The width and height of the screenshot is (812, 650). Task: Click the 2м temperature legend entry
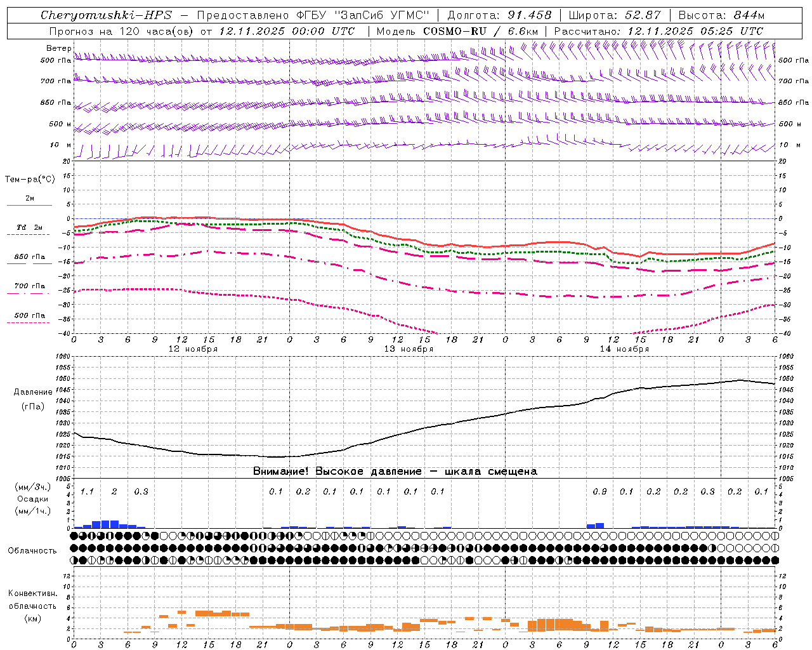pos(30,199)
